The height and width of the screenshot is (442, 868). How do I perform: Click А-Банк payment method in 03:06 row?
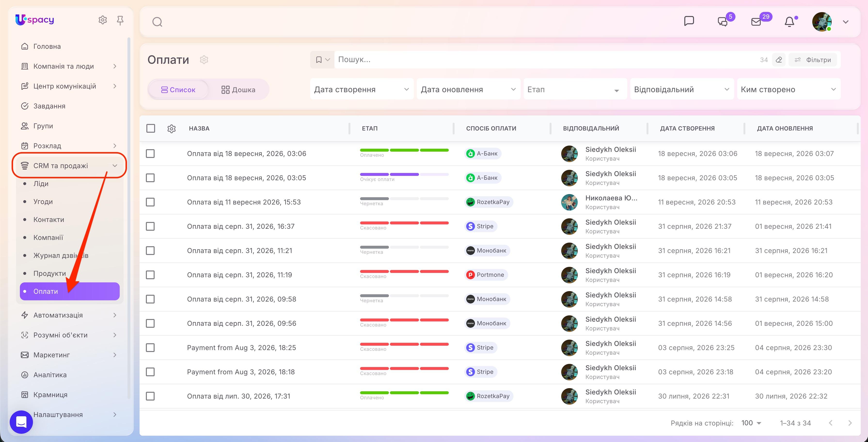click(x=483, y=154)
